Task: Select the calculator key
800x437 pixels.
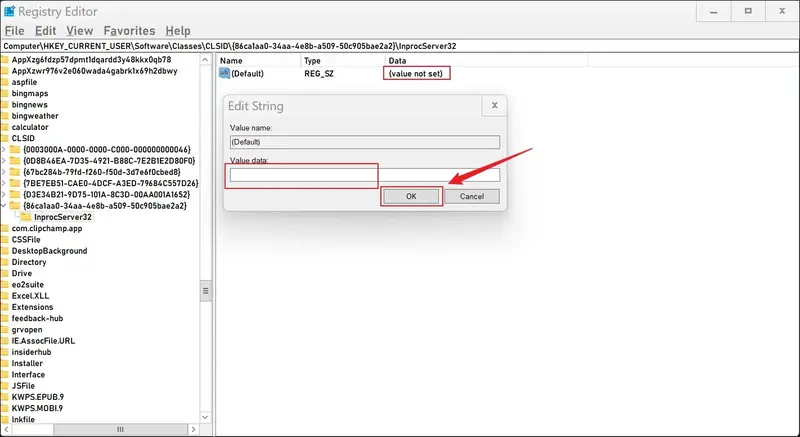Action: pyautogui.click(x=30, y=127)
